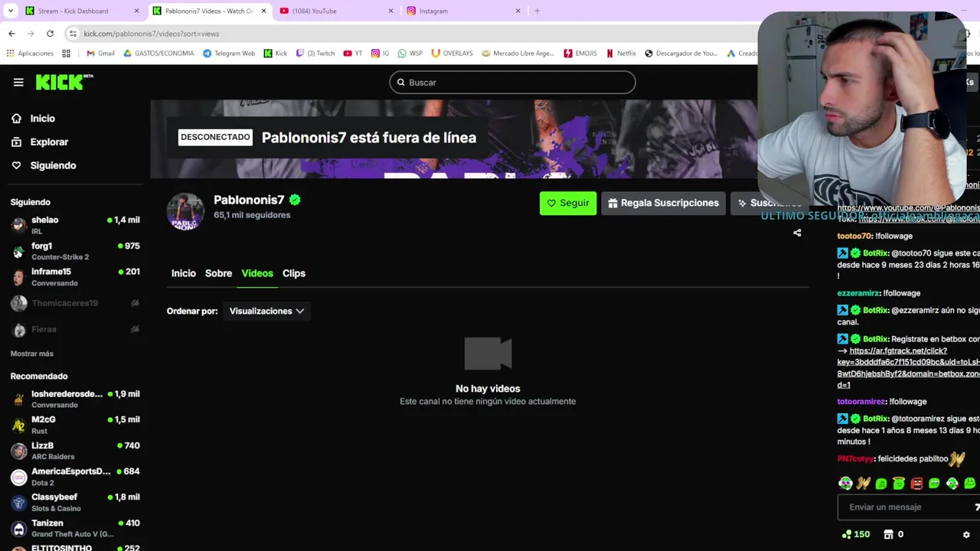Click the Enviar un mensaje chat input
This screenshot has height=551, width=980.
907,507
